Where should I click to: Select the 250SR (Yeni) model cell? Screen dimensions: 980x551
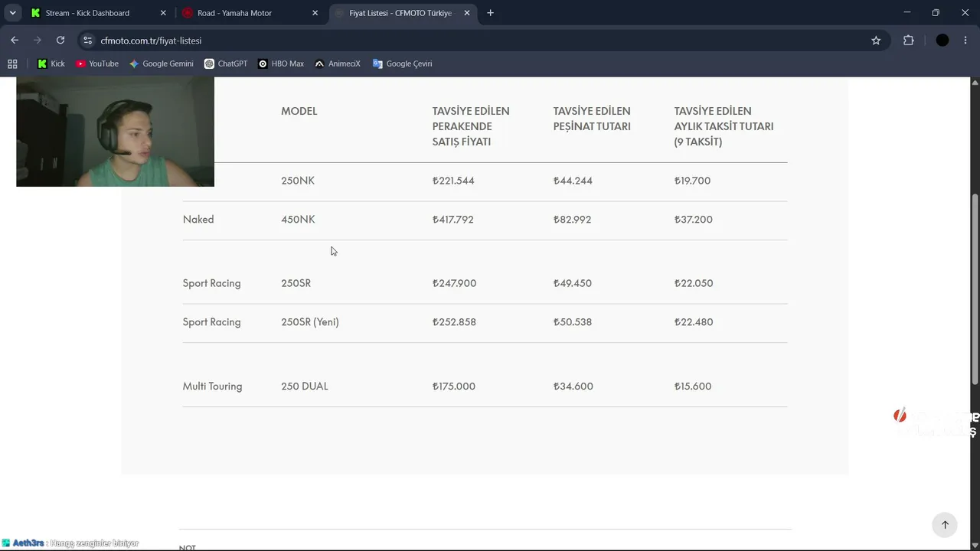[310, 322]
